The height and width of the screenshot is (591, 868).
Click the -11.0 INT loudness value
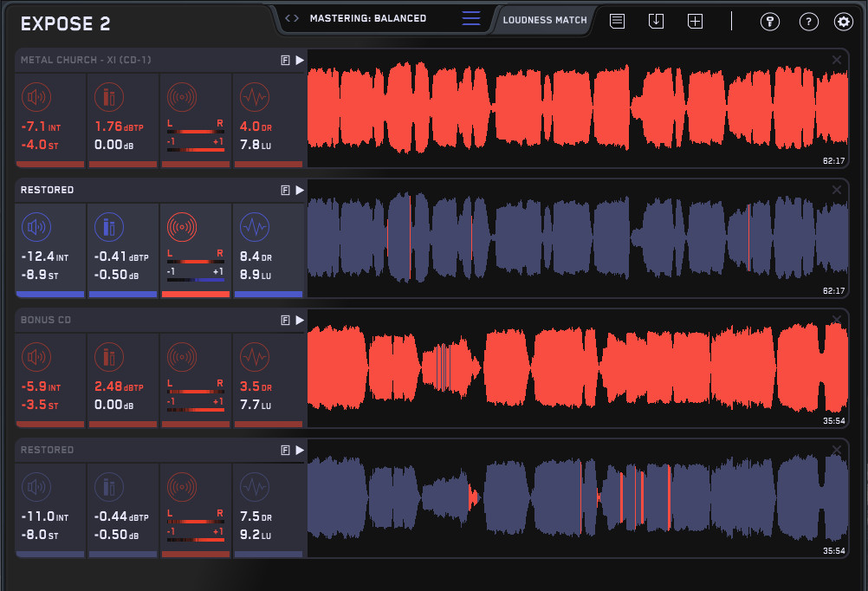(45, 516)
